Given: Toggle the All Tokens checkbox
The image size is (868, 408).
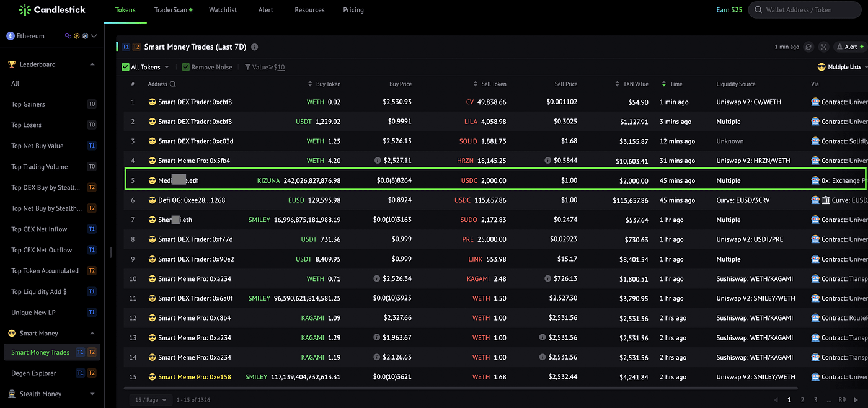Looking at the screenshot, I should (x=126, y=67).
